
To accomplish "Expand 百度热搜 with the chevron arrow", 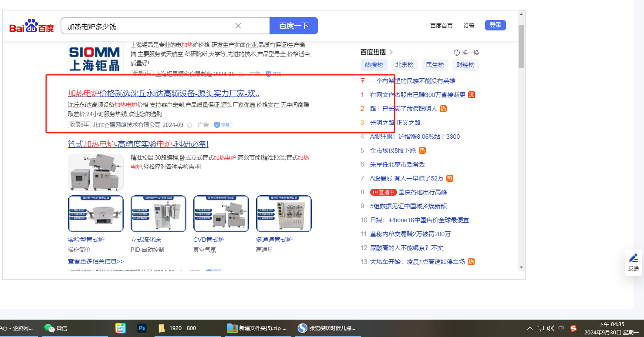I will [x=391, y=52].
